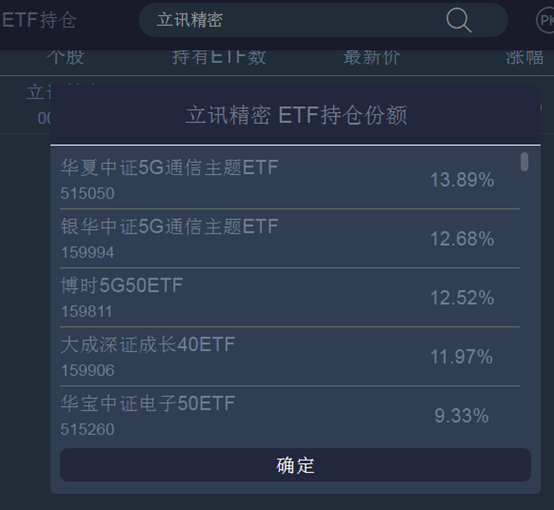Open 大成深证成长40ETF entry
Screen dimensions: 554x510
(x=290, y=357)
